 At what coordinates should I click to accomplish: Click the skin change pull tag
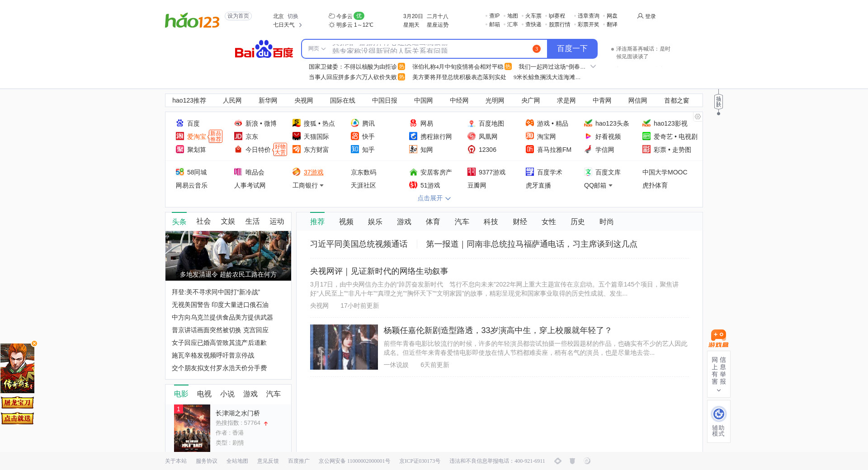coord(718,102)
